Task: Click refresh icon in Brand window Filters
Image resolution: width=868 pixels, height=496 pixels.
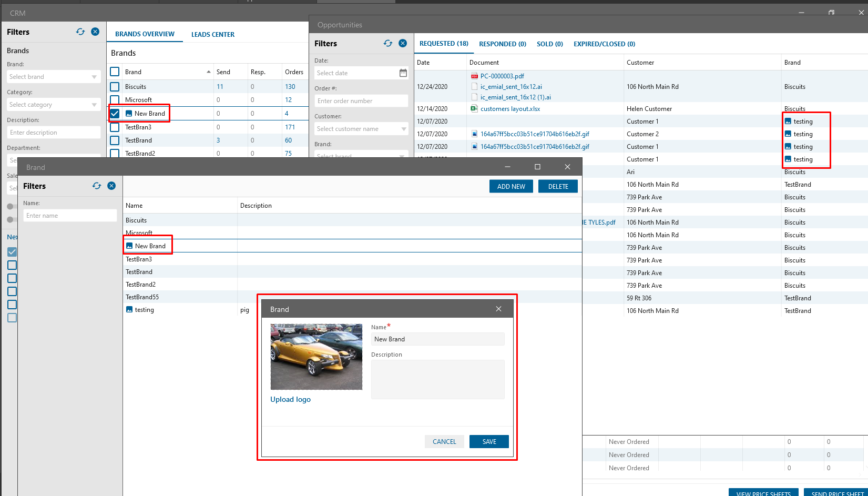Action: [97, 186]
